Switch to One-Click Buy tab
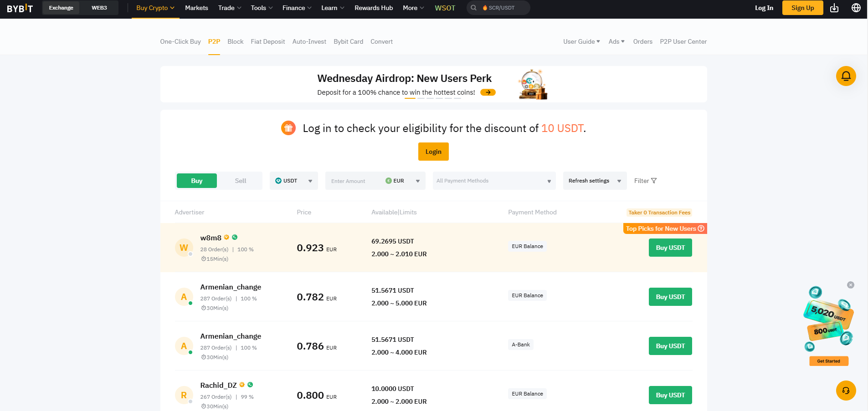 pyautogui.click(x=180, y=41)
